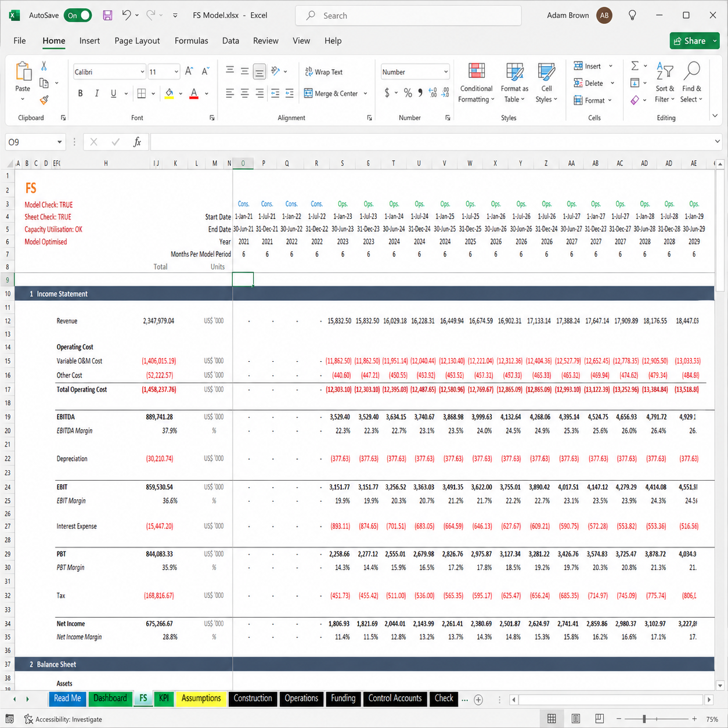This screenshot has width=728, height=728.
Task: Switch to Page Layout view in status bar
Action: click(575, 719)
